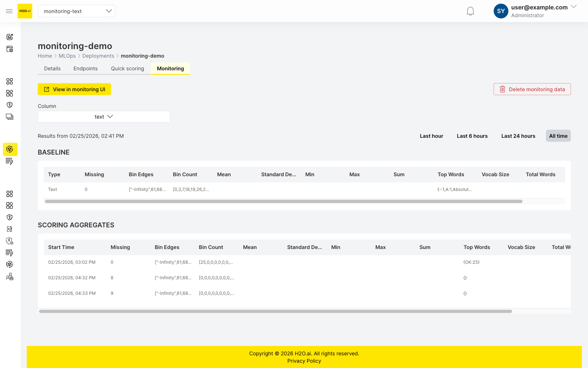Screen dimensions: 588x368
Task: Select the shield security icon in sidebar
Action: click(x=9, y=105)
